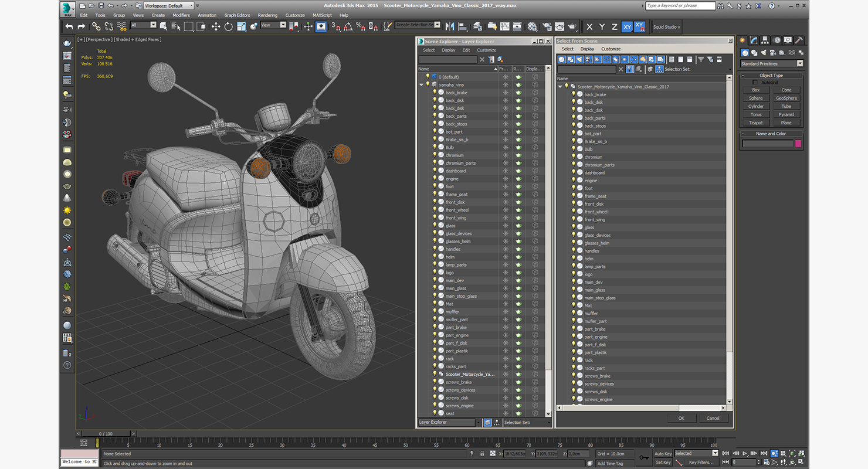
Task: Toggle Percent Snap in main toolbar
Action: tap(360, 26)
